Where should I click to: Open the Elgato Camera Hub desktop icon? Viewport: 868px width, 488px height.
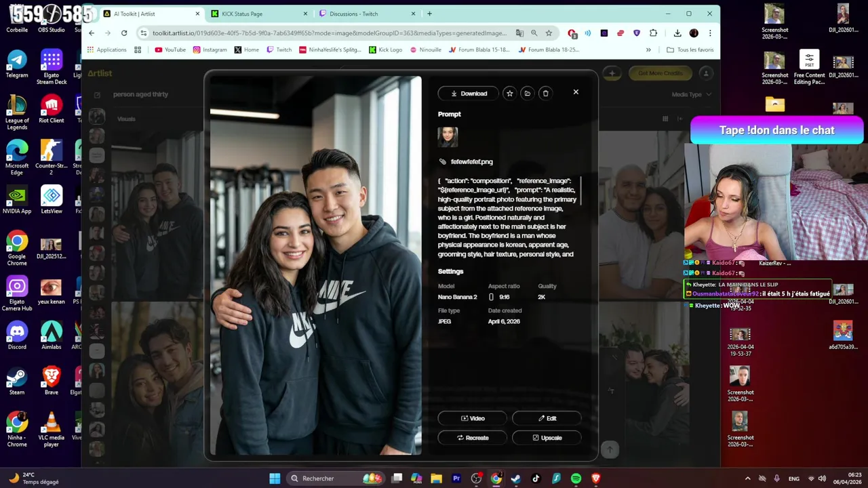tap(17, 295)
